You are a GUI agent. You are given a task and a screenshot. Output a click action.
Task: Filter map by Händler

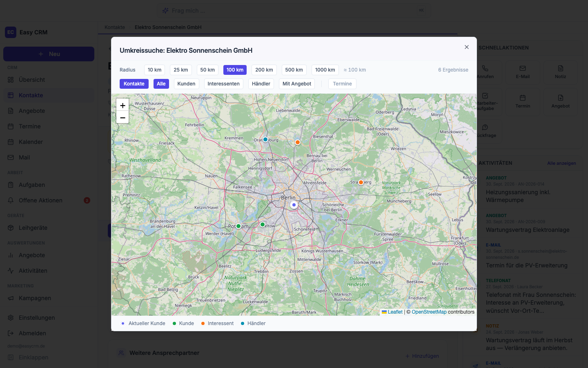261,84
